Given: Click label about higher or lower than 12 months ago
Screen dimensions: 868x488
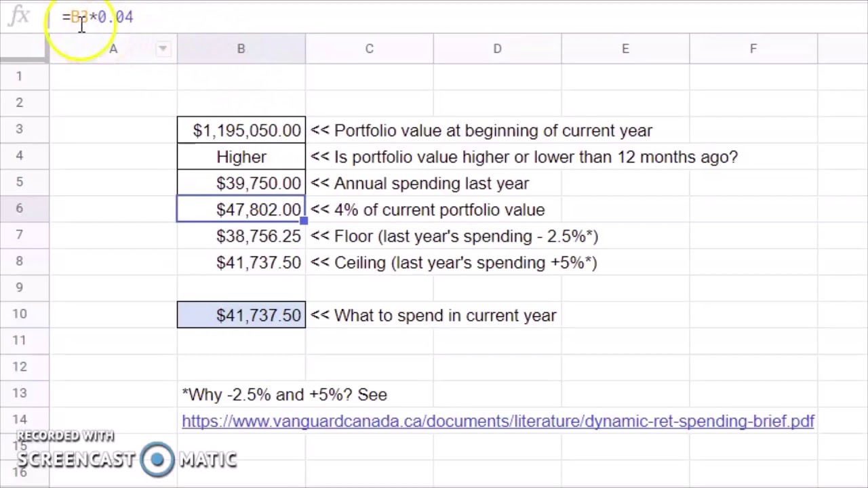Looking at the screenshot, I should 524,157.
